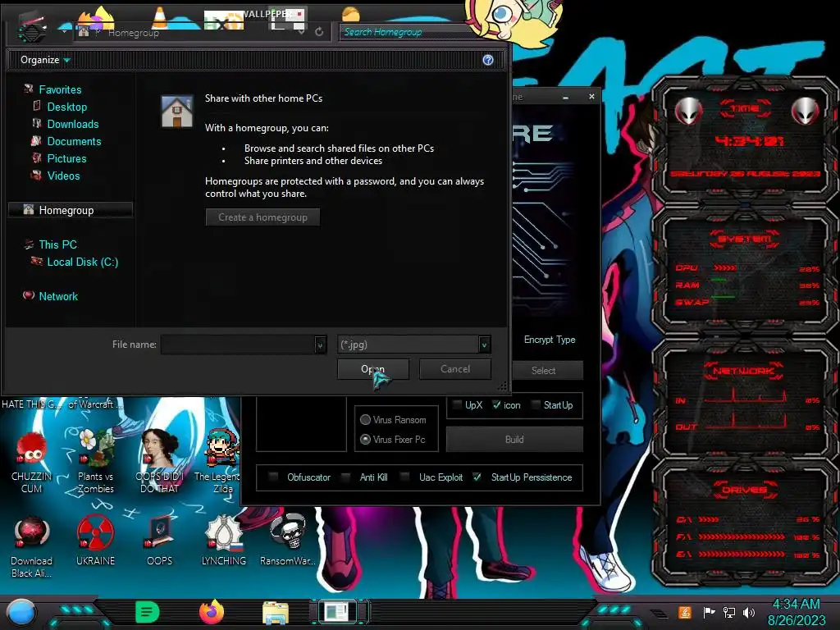The height and width of the screenshot is (630, 840).
Task: Click the Start orb on the taskbar
Action: click(x=21, y=612)
